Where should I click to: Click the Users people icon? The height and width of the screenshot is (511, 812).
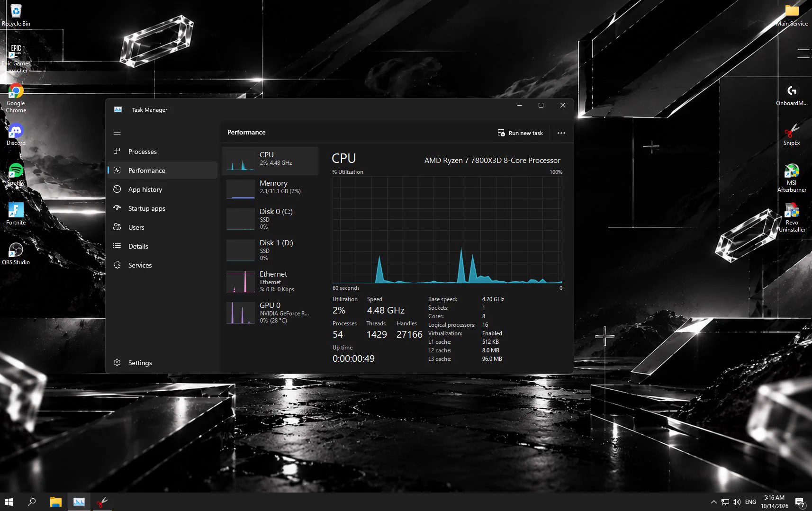tap(117, 227)
